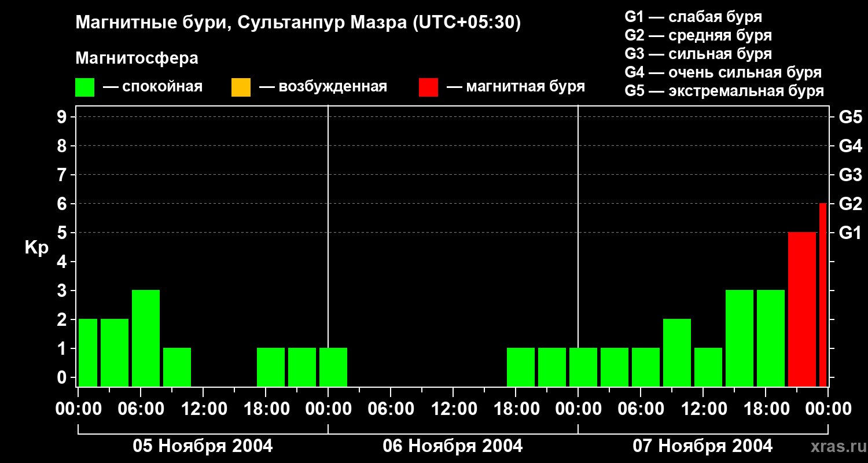The height and width of the screenshot is (463, 868).
Task: Click the red "магнитная буря" legend swatch
Action: pos(428,87)
